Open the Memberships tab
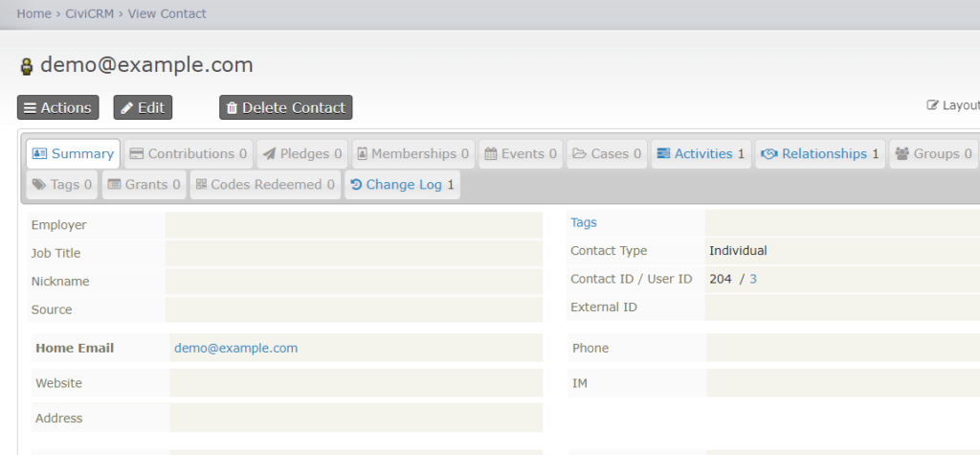980x455 pixels. coord(413,154)
